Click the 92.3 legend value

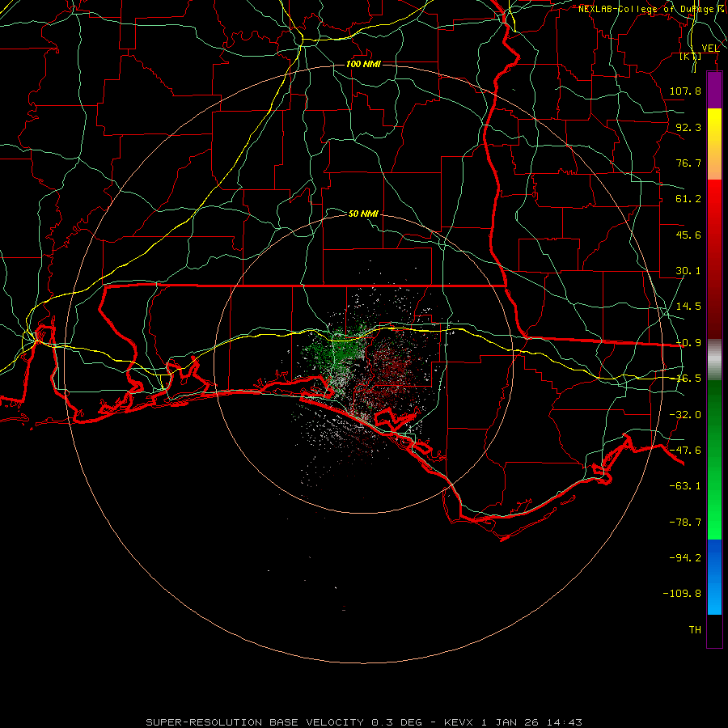click(x=688, y=127)
